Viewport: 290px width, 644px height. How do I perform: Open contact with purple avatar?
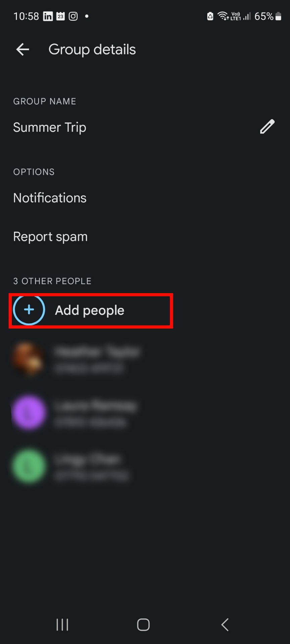145,413
